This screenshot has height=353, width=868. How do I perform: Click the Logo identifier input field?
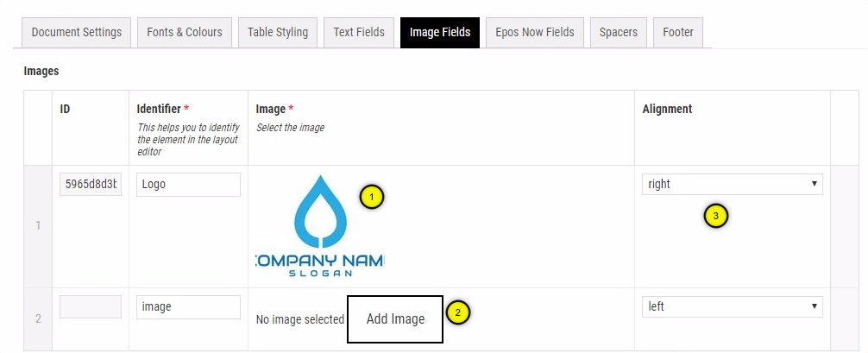pyautogui.click(x=188, y=184)
